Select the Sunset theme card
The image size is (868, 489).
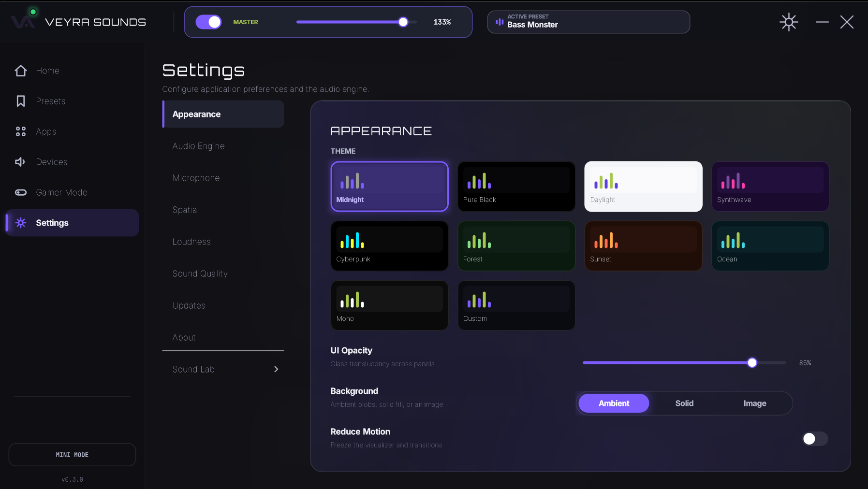643,246
